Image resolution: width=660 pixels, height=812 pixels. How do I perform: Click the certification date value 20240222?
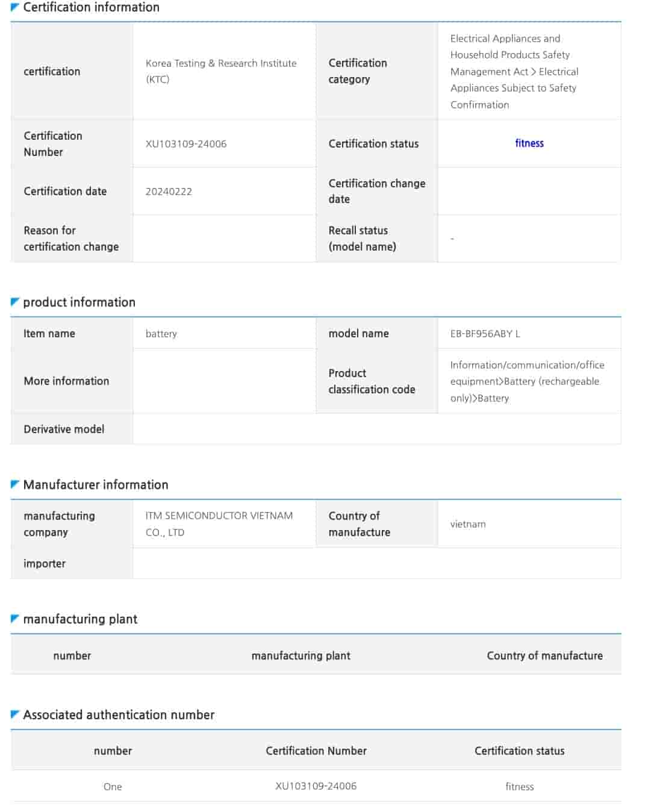click(x=169, y=192)
